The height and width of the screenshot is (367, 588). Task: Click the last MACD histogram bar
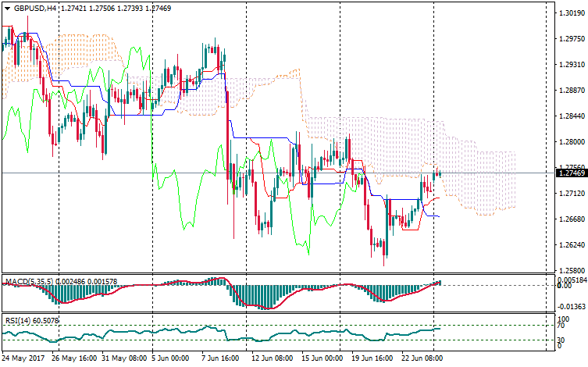click(x=439, y=282)
